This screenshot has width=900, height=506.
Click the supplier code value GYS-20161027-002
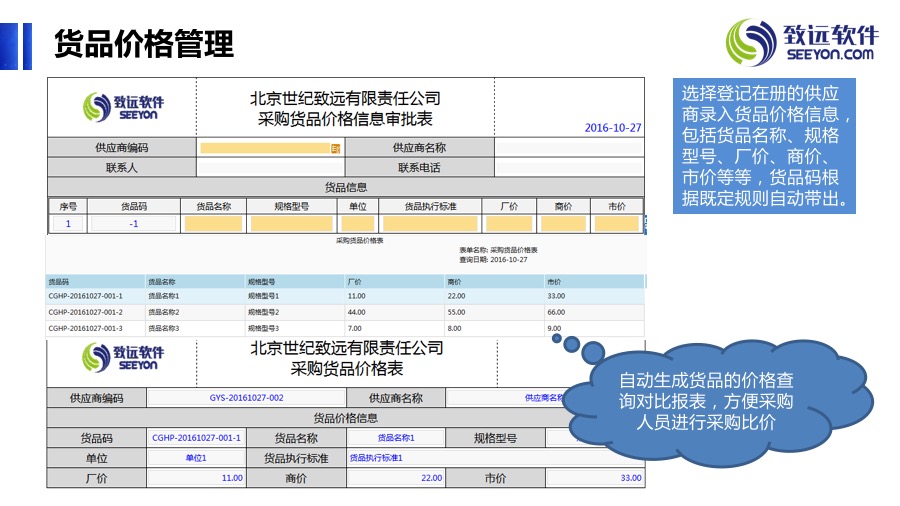click(246, 398)
